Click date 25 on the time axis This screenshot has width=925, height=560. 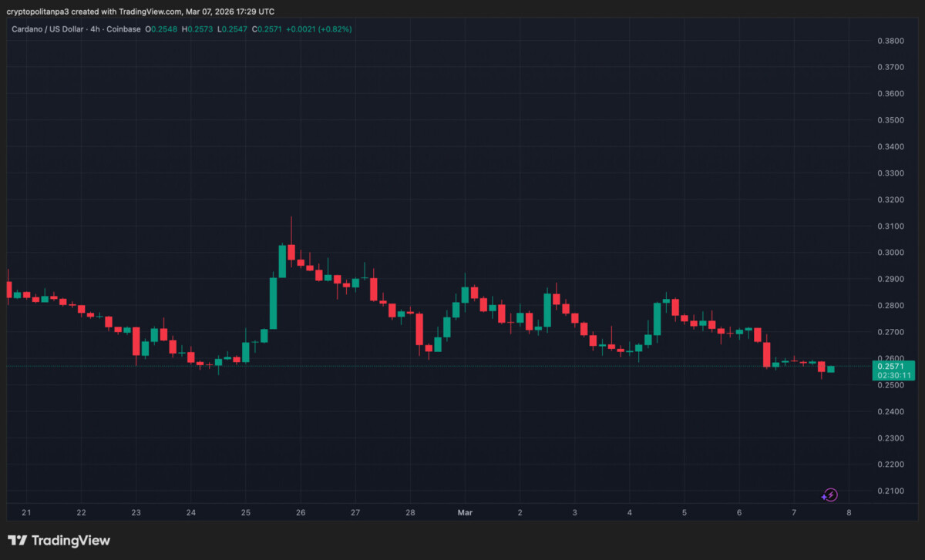click(x=245, y=512)
